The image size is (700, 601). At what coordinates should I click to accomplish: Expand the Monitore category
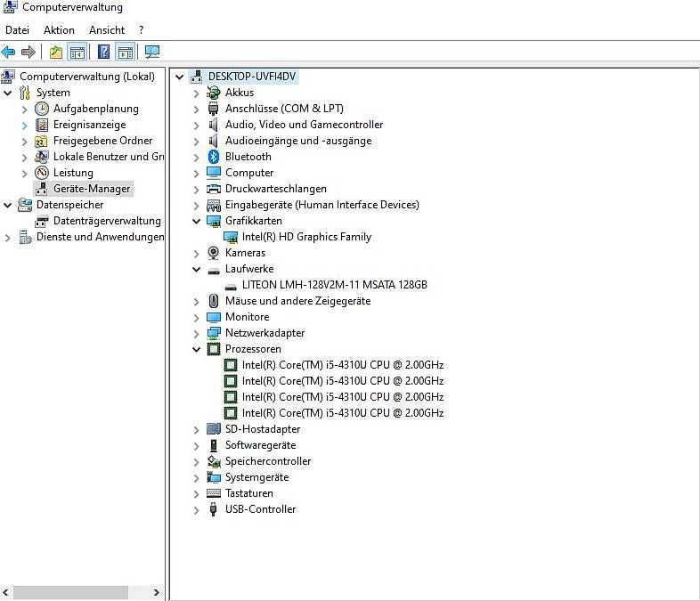(197, 318)
